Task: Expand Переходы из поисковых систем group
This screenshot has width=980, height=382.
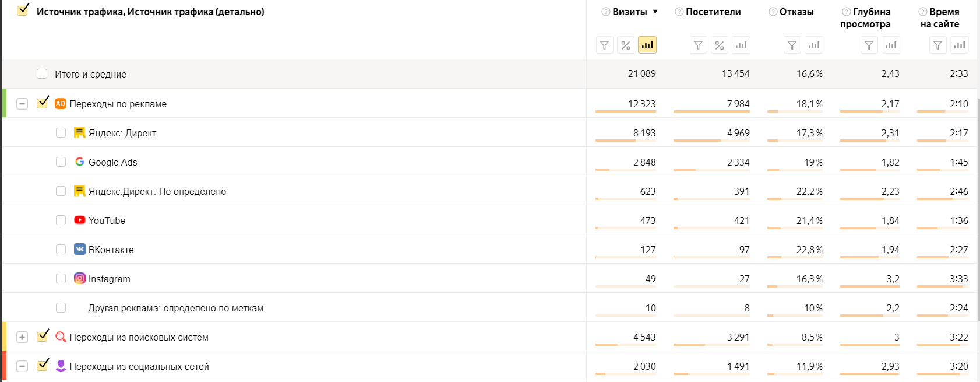Action: 22,337
